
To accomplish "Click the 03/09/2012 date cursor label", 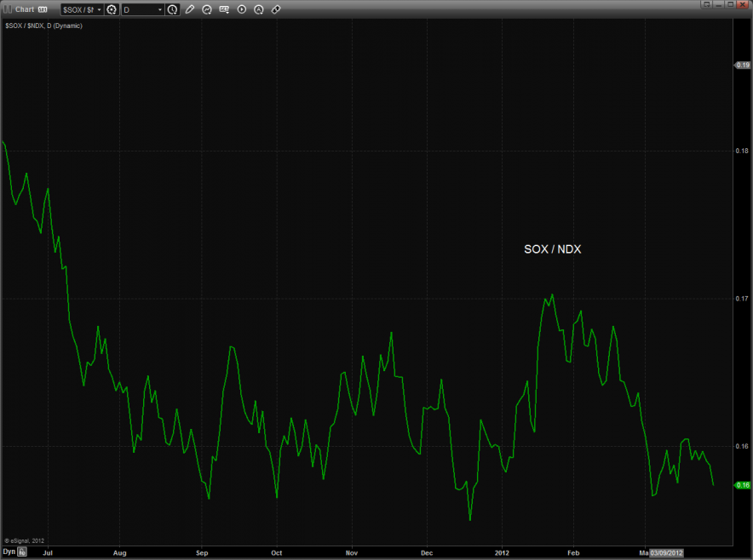I will pyautogui.click(x=667, y=552).
